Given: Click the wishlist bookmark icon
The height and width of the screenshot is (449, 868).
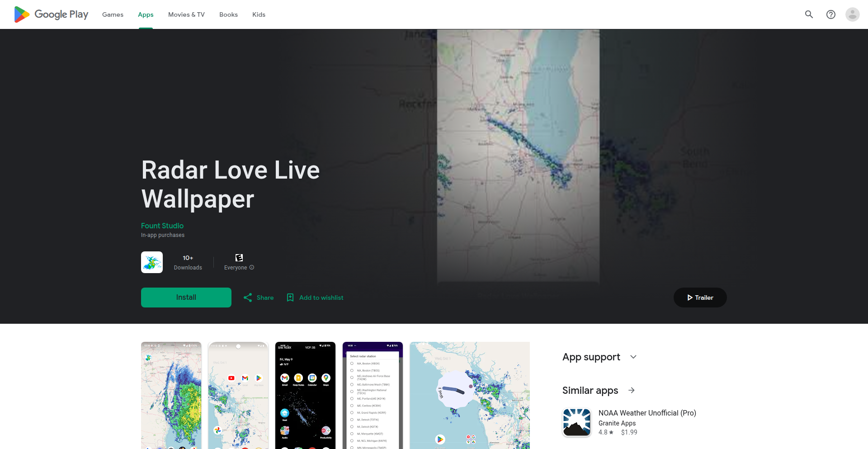Looking at the screenshot, I should 290,298.
